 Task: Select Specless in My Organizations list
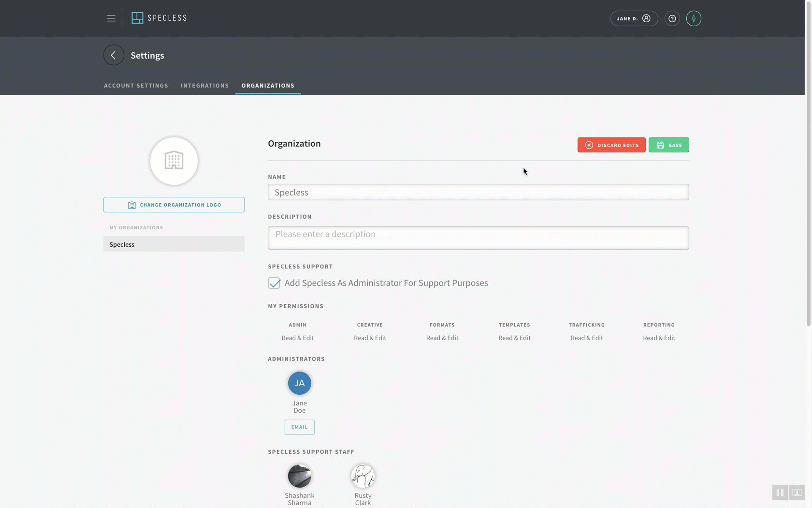pos(174,244)
